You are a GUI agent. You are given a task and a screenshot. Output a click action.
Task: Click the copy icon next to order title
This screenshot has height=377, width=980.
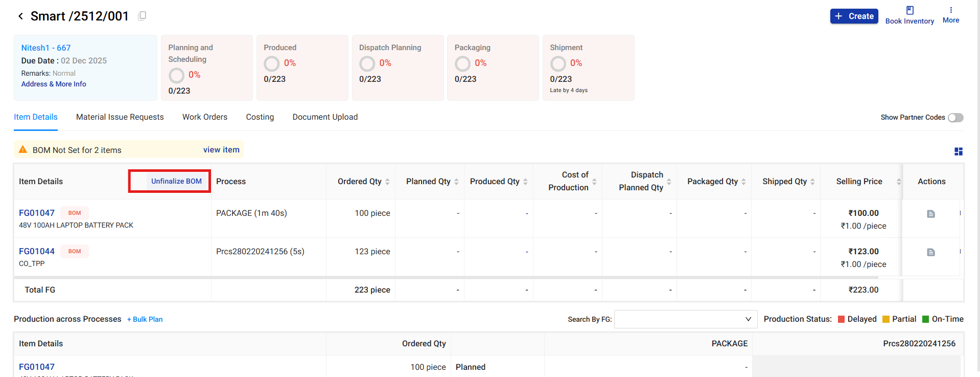click(x=142, y=16)
